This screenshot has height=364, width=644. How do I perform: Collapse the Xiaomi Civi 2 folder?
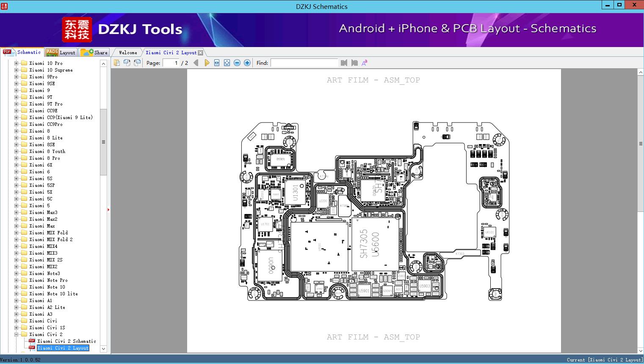tap(16, 334)
